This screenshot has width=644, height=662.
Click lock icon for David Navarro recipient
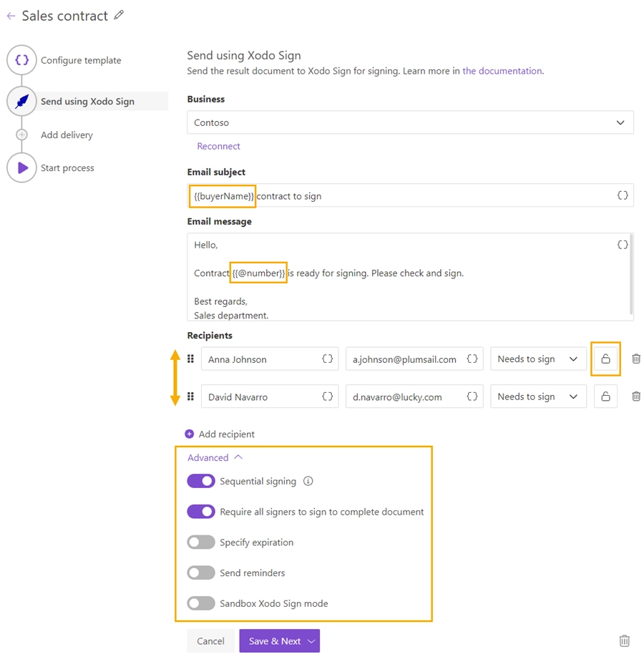(605, 396)
